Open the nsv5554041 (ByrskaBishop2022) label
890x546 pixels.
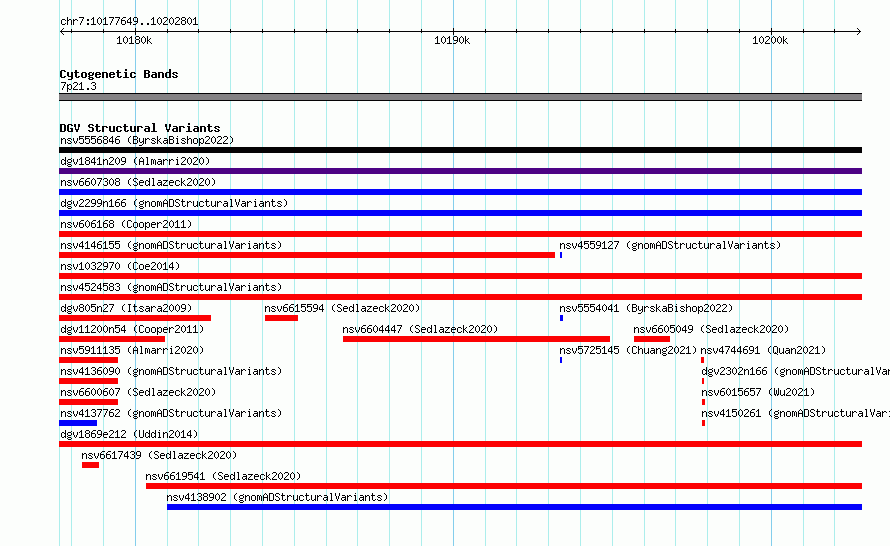646,308
